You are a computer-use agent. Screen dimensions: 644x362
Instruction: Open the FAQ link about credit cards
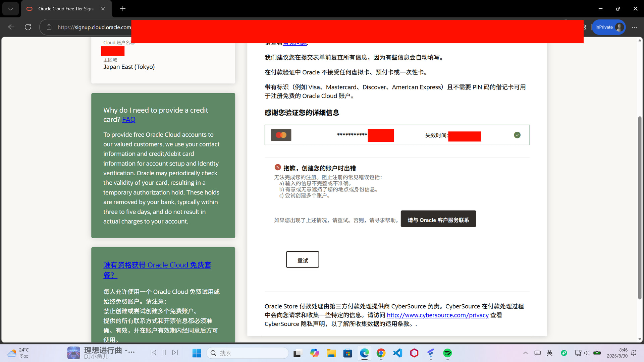(129, 120)
